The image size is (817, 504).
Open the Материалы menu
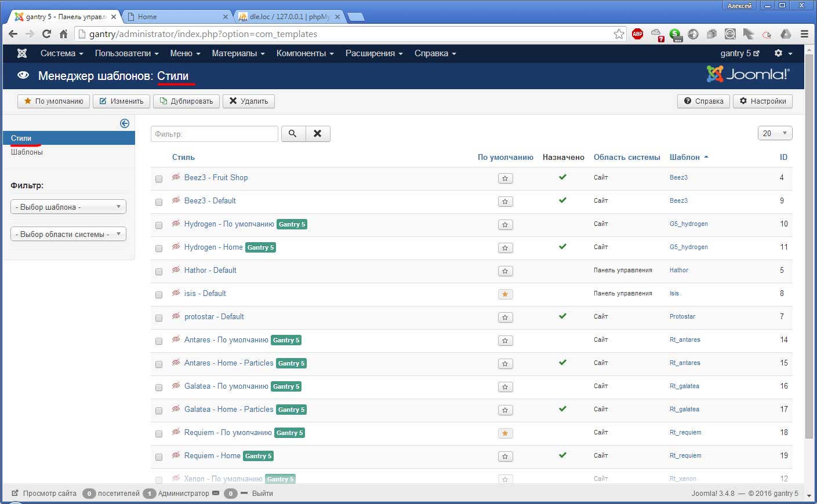[x=238, y=53]
